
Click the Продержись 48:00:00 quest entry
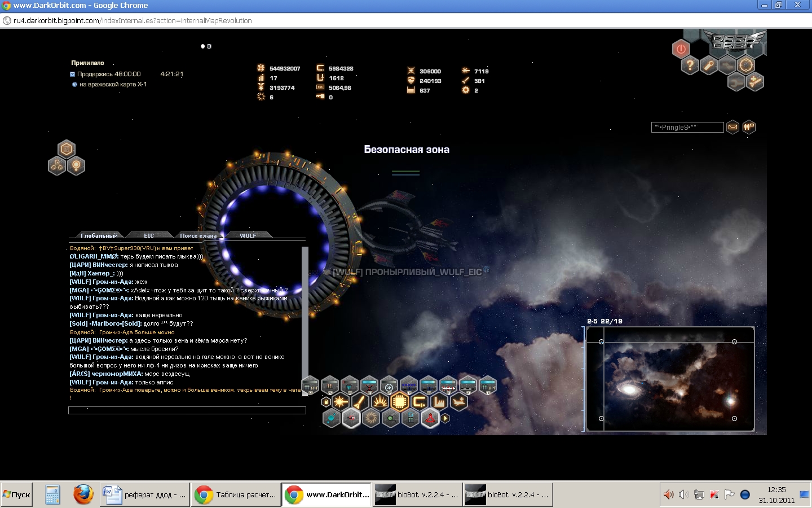click(108, 74)
